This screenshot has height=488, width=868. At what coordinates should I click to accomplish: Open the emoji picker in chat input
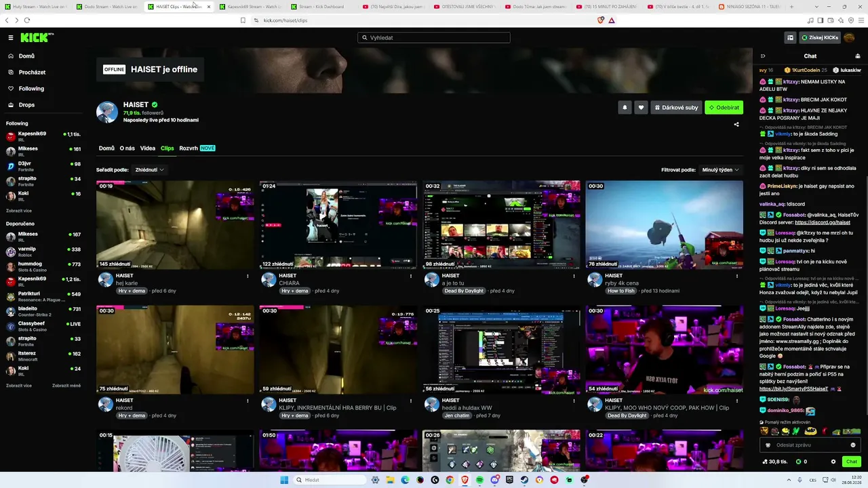853,445
